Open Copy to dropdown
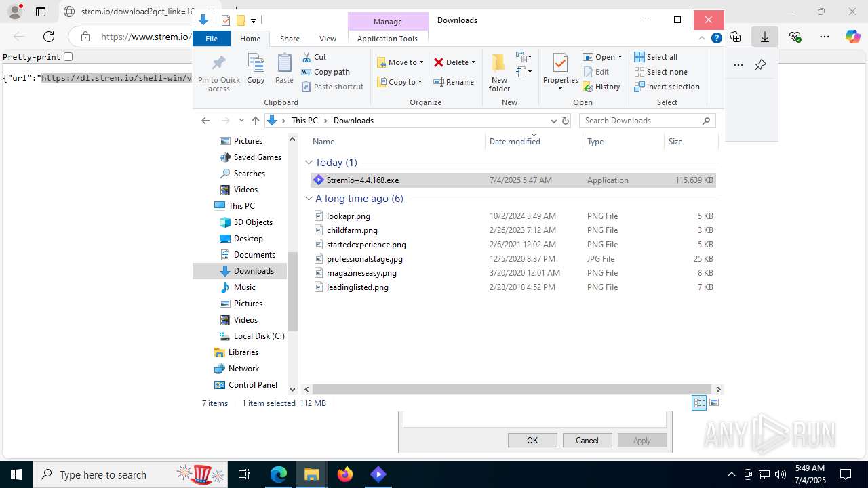The image size is (868, 488). coord(400,82)
